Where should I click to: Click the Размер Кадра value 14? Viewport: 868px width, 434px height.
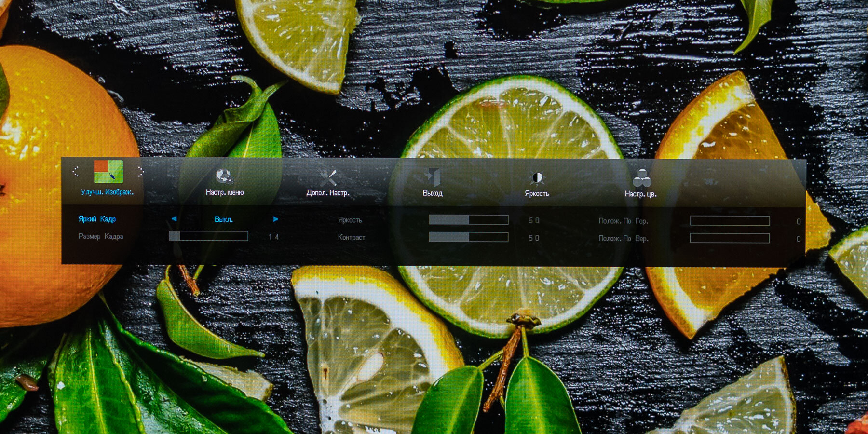[273, 237]
